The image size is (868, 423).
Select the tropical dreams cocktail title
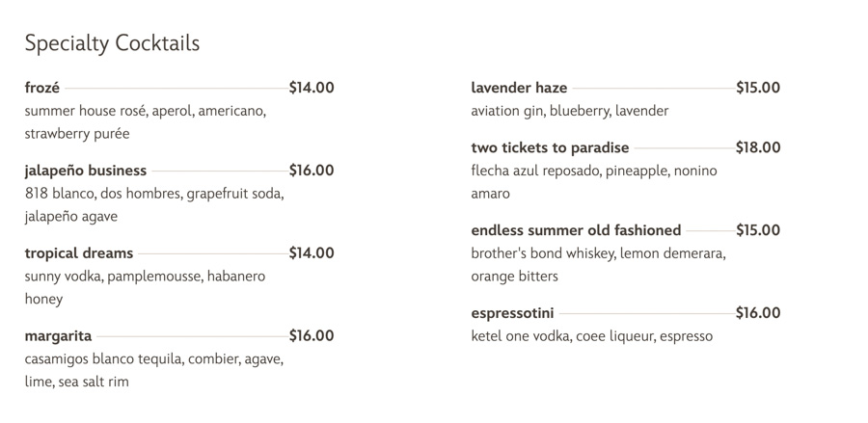tap(79, 253)
